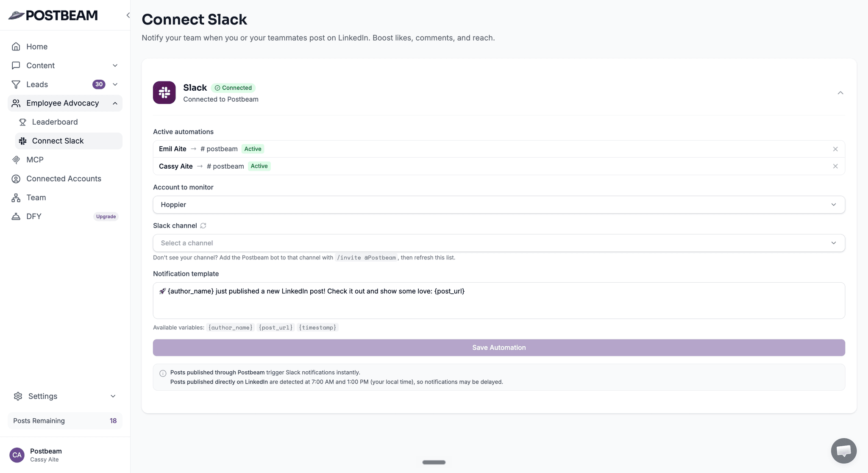Expand the Settings chevron

tap(113, 396)
